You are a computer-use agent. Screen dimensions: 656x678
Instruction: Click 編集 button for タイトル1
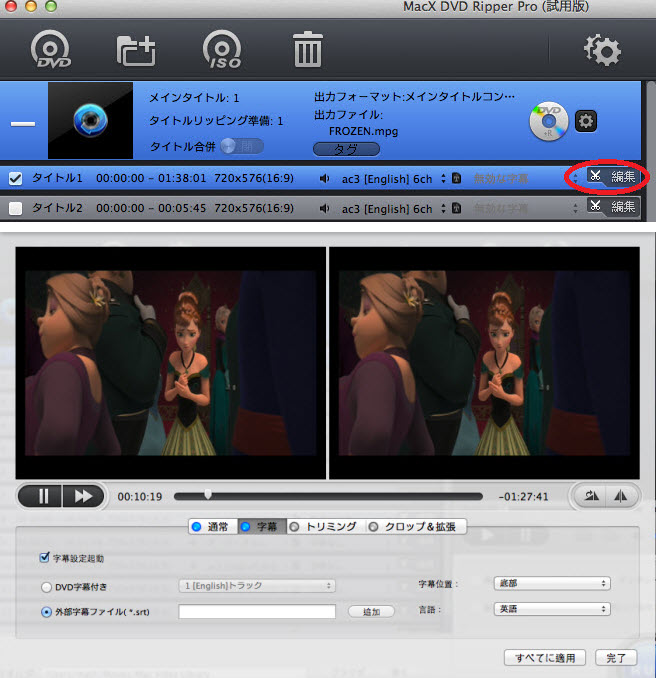click(x=613, y=176)
